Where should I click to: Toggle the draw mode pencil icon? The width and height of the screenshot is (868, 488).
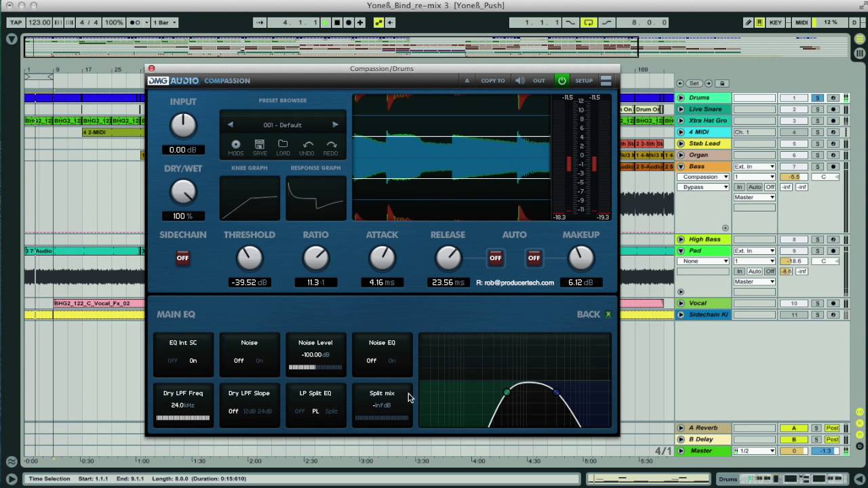pos(749,22)
